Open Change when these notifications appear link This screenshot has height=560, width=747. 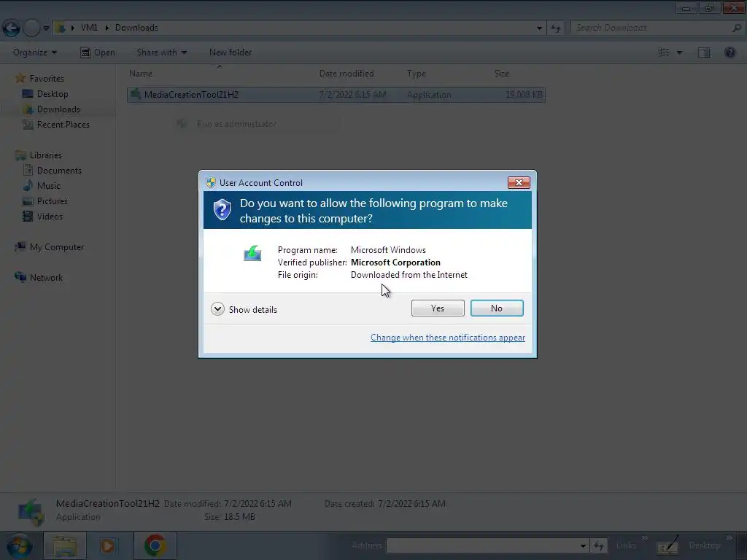(x=447, y=338)
